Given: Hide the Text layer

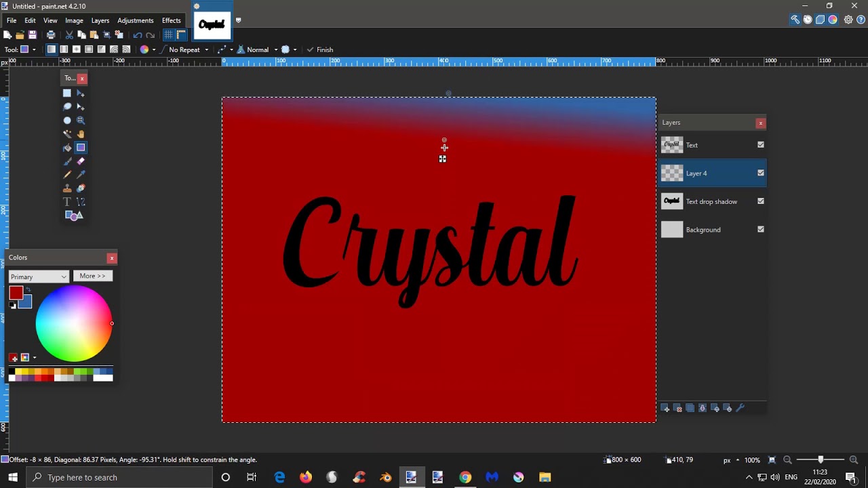Looking at the screenshot, I should pos(761,144).
